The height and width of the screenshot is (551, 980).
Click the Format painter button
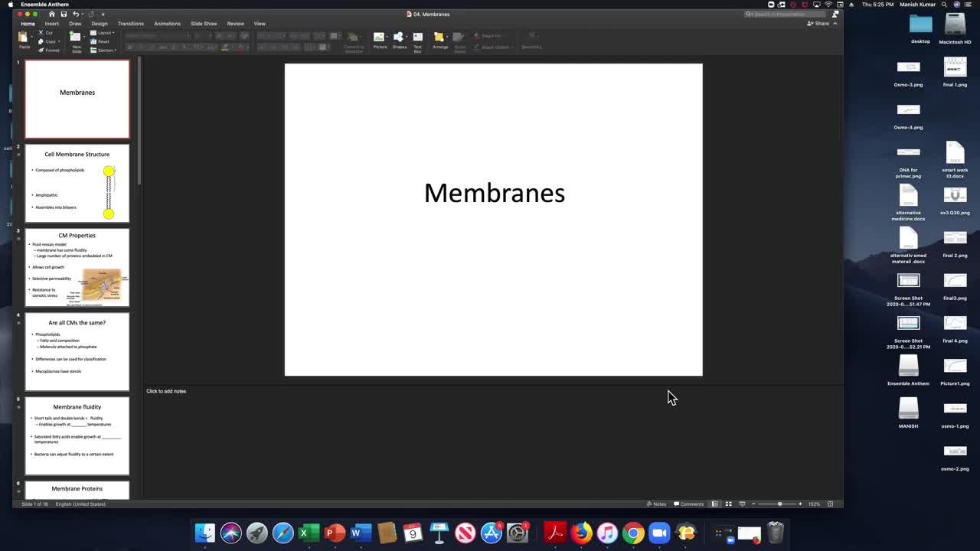coord(49,51)
